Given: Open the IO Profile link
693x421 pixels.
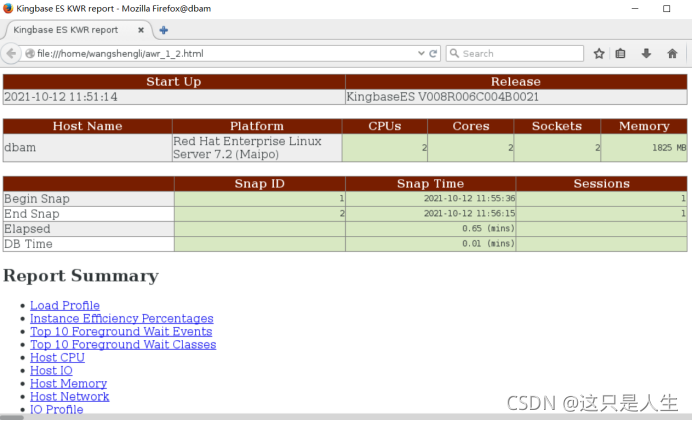Looking at the screenshot, I should (57, 409).
